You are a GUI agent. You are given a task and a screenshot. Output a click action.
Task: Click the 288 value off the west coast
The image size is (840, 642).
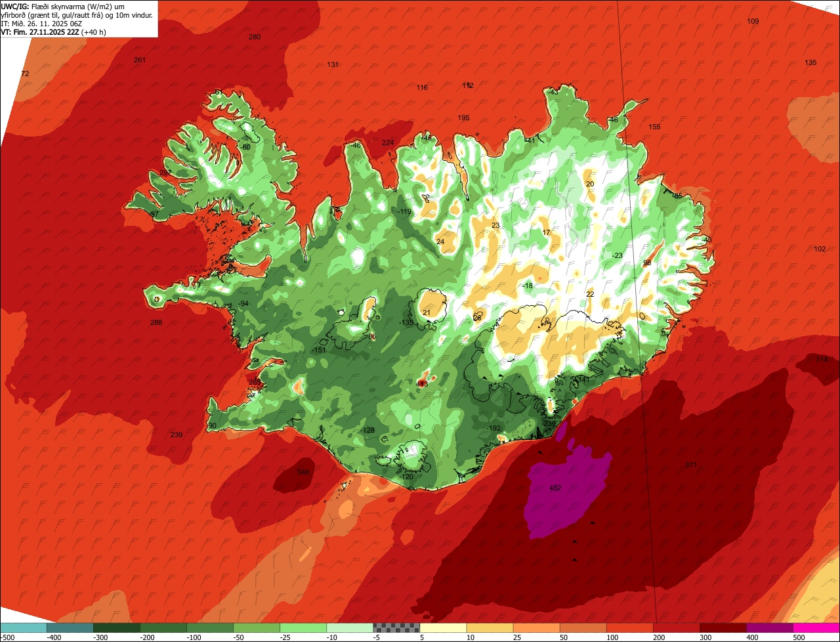(156, 322)
